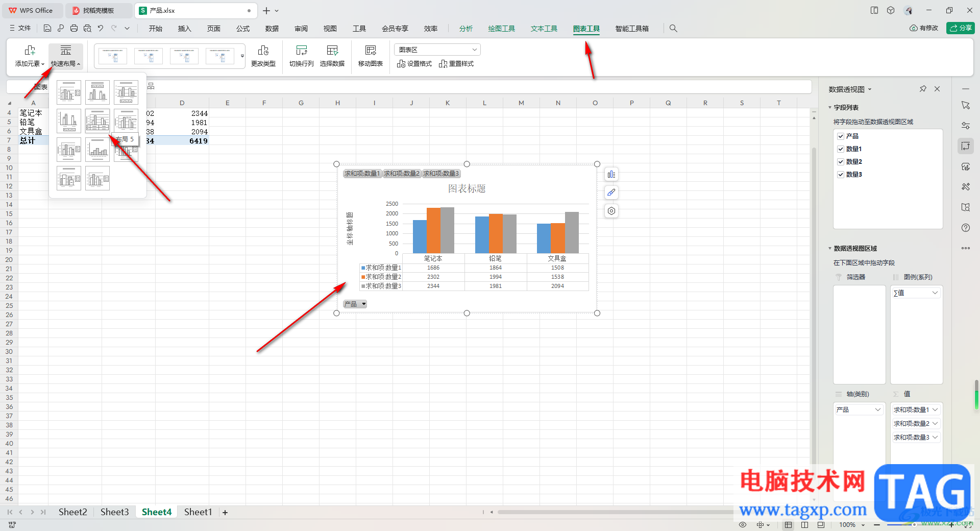The width and height of the screenshot is (980, 531).
Task: Click the 重置样式 button
Action: point(456,64)
